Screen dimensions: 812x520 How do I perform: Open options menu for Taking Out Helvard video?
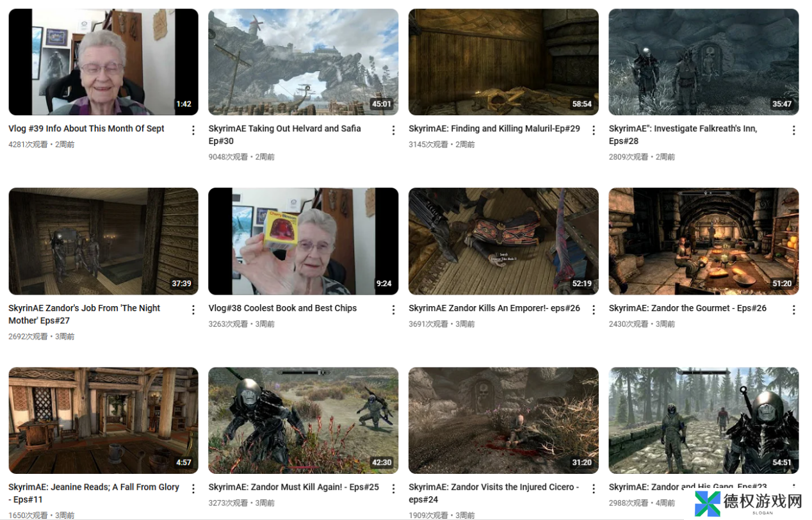point(394,131)
